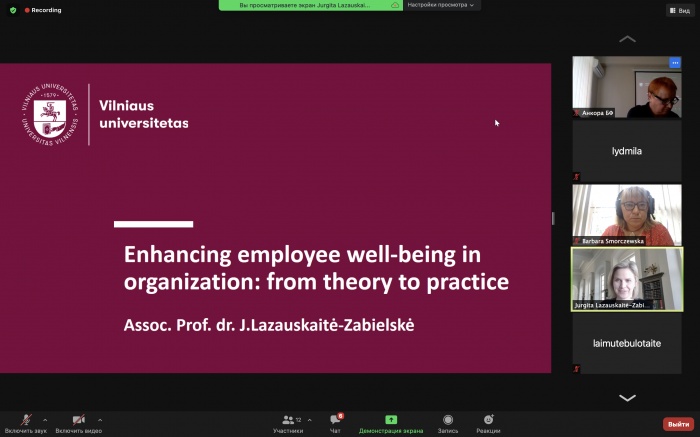Image resolution: width=700 pixels, height=437 pixels.
Task: Click the red Выйти leave button
Action: tap(677, 424)
